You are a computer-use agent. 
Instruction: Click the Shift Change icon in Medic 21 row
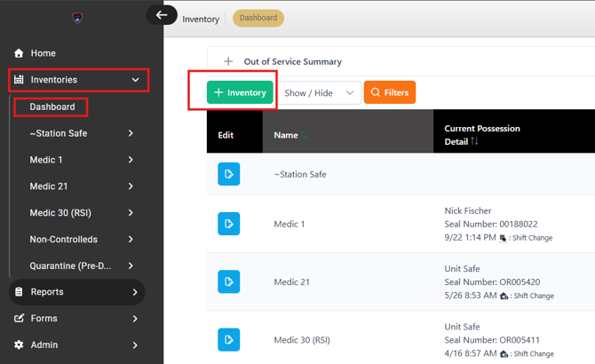coord(504,296)
